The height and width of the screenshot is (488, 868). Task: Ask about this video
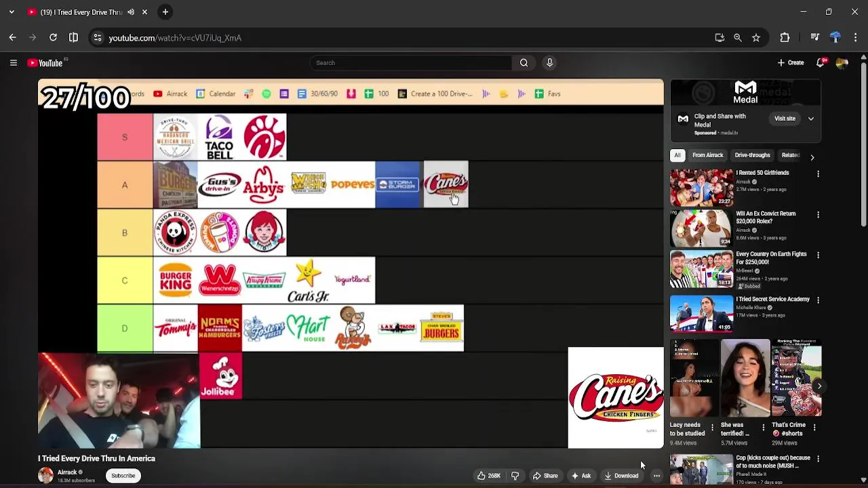(x=580, y=476)
